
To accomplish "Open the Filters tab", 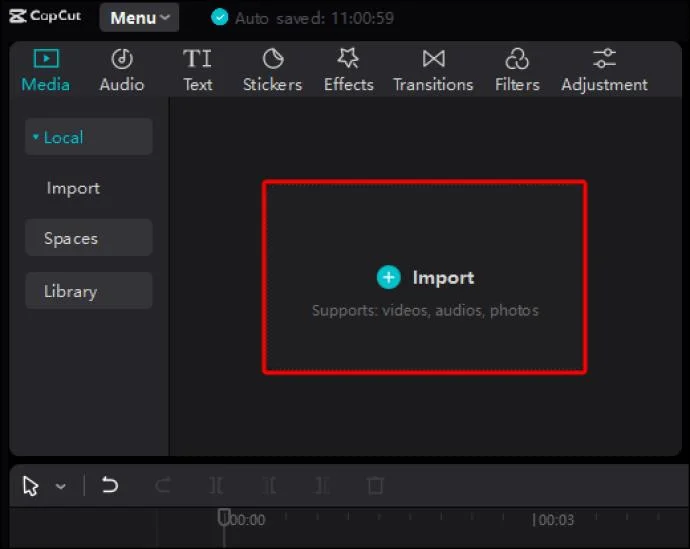I will pyautogui.click(x=517, y=70).
